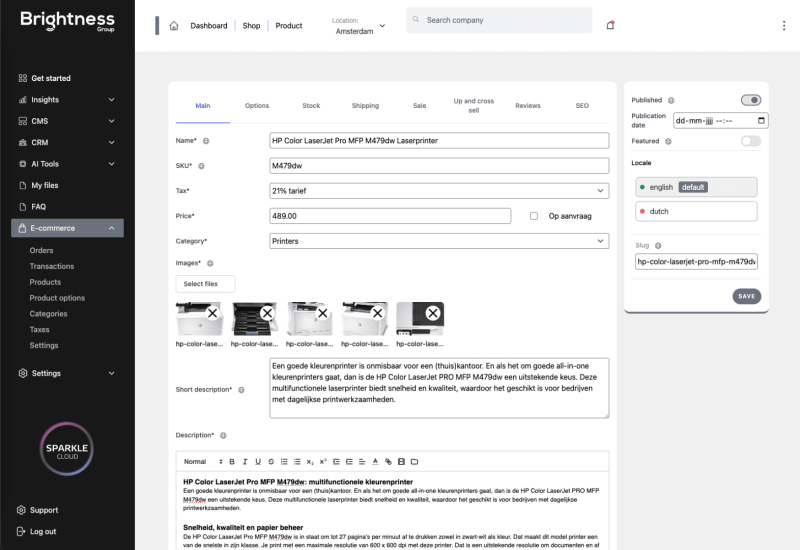Toggle the Featured switch
Viewport: 800px width, 550px height.
751,141
